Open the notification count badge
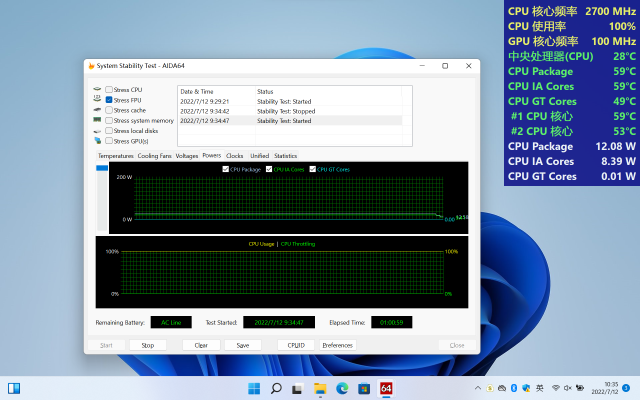The width and height of the screenshot is (640, 400). pyautogui.click(x=626, y=388)
